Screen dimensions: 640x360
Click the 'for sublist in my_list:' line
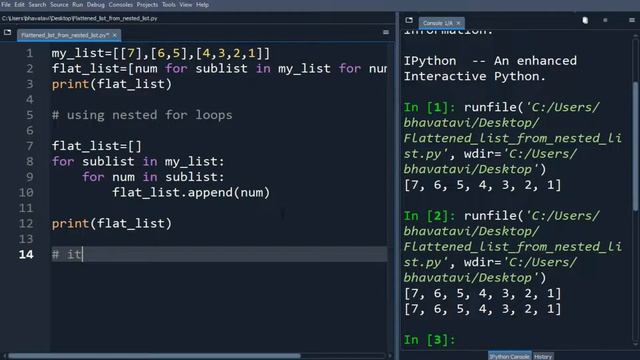click(138, 162)
